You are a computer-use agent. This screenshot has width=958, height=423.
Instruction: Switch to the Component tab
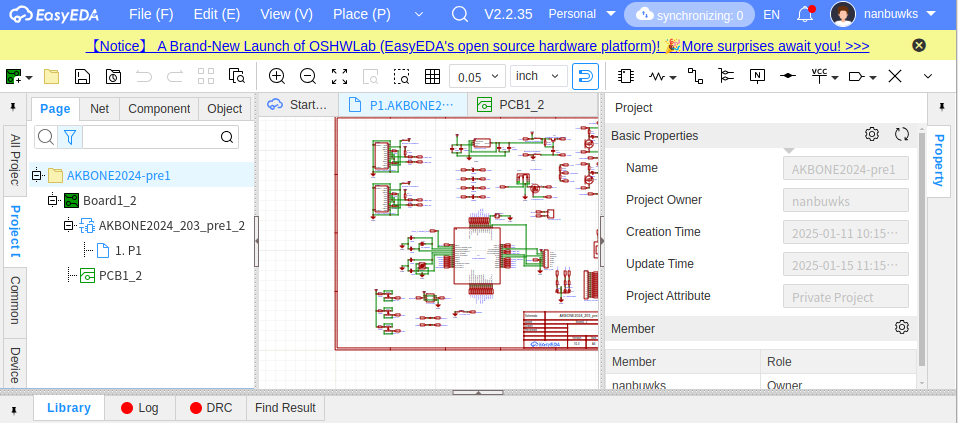point(159,109)
